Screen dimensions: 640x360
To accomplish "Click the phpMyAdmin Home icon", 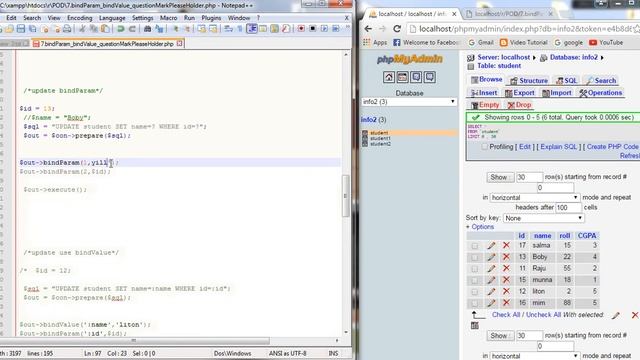I will [x=389, y=77].
